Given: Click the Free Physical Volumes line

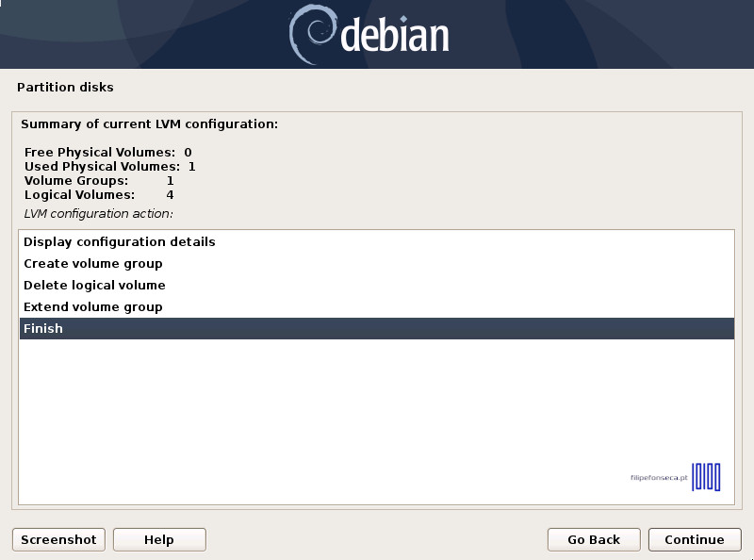Looking at the screenshot, I should tap(107, 152).
